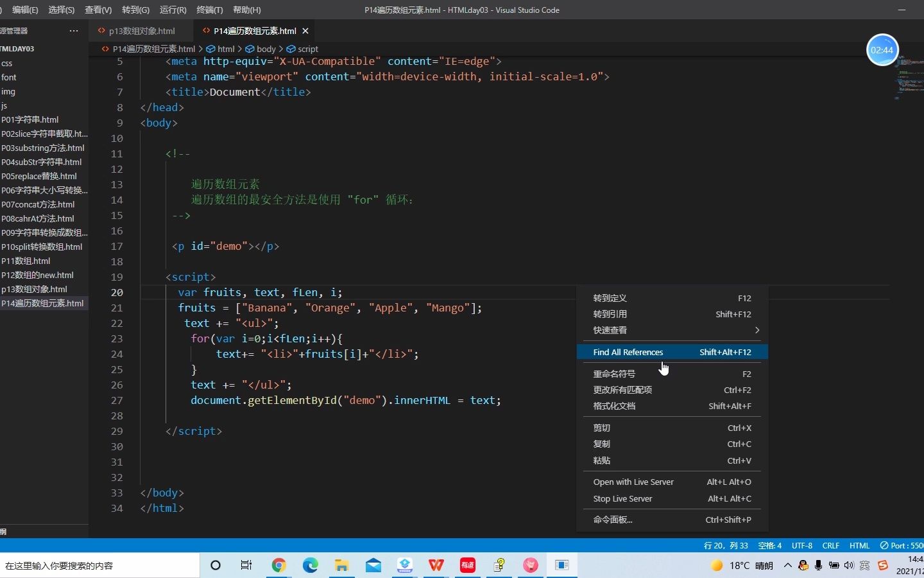
Task: Open the 查看(V) menu
Action: [98, 10]
